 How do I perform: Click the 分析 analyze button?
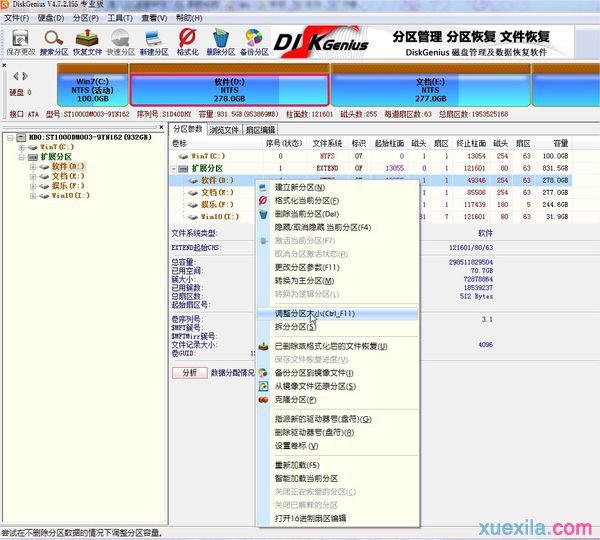coord(190,372)
